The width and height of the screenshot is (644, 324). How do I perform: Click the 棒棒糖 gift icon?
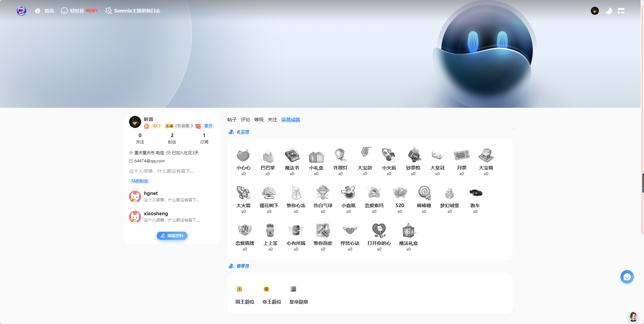(424, 193)
